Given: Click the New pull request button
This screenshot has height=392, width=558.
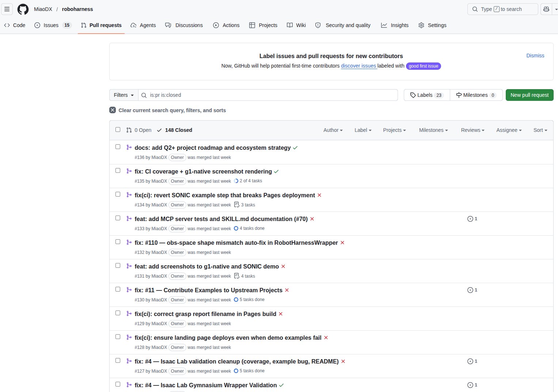Looking at the screenshot, I should click(529, 95).
